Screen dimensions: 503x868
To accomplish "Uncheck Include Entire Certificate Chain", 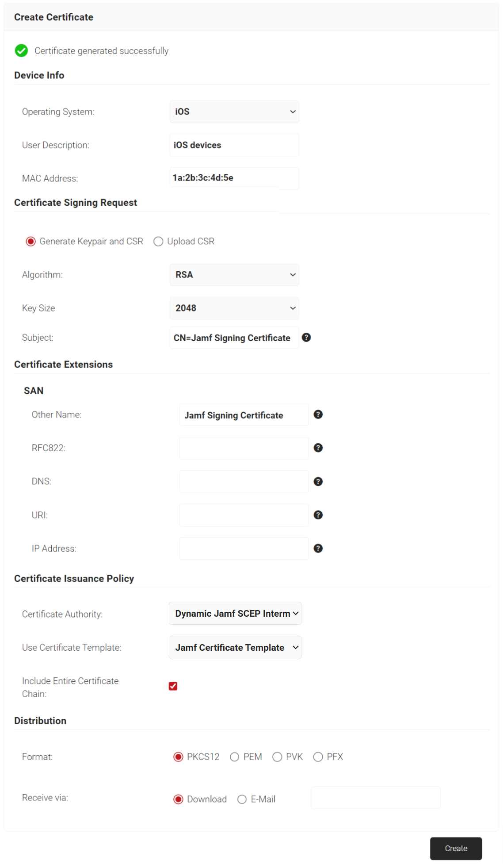I will pyautogui.click(x=173, y=686).
